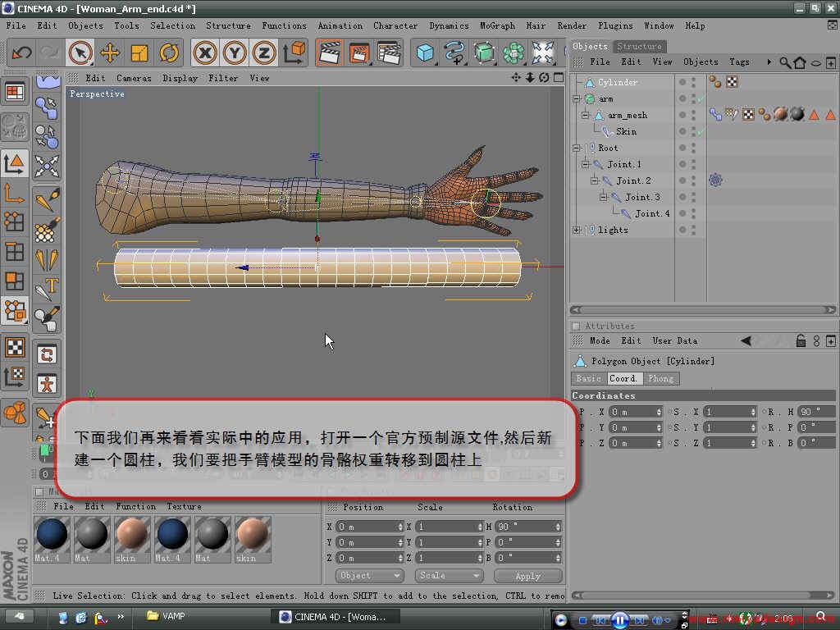
Task: Open the Plugins menu
Action: coord(615,25)
